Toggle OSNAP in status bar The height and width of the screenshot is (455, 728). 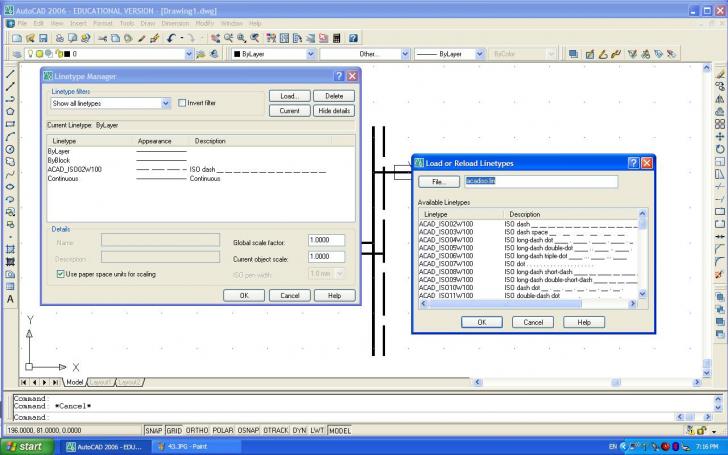point(248,431)
